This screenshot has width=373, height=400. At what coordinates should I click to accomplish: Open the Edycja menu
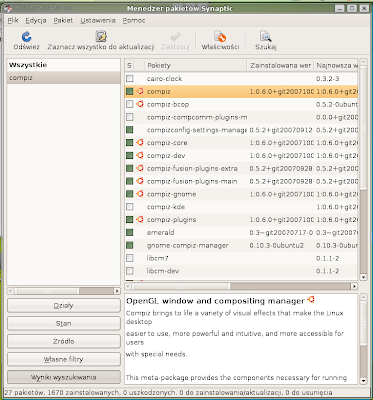[36, 20]
